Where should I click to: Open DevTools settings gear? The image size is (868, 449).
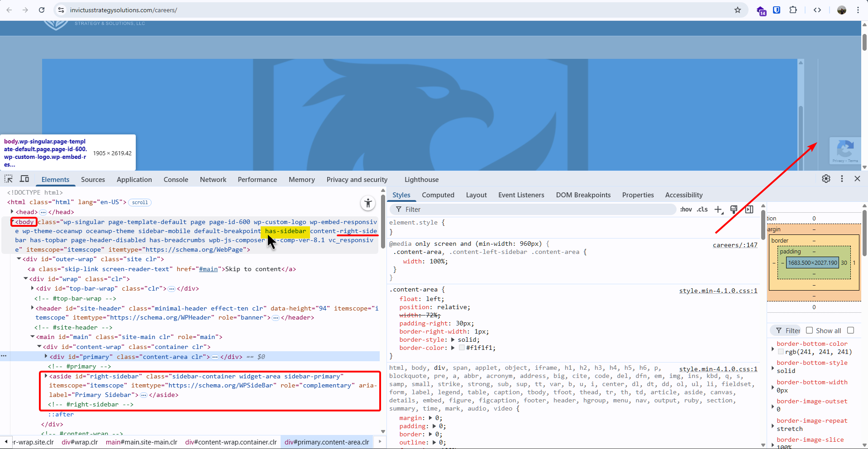826,179
